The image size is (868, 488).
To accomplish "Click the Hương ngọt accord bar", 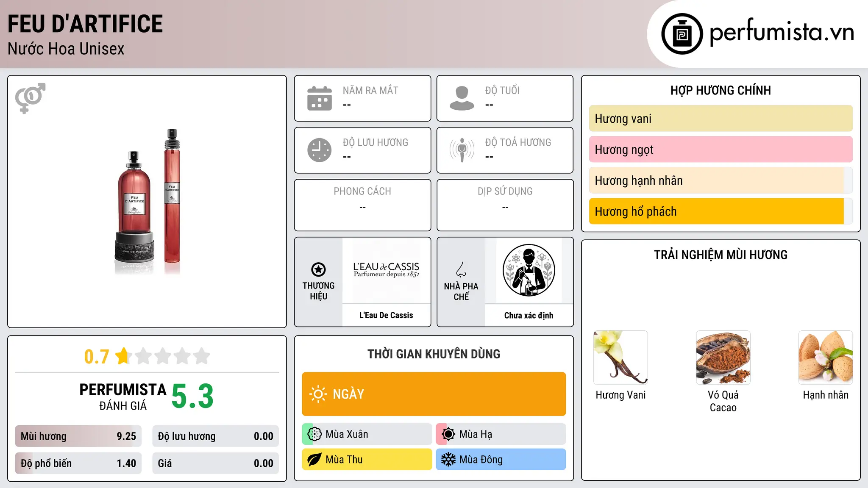I will click(721, 150).
